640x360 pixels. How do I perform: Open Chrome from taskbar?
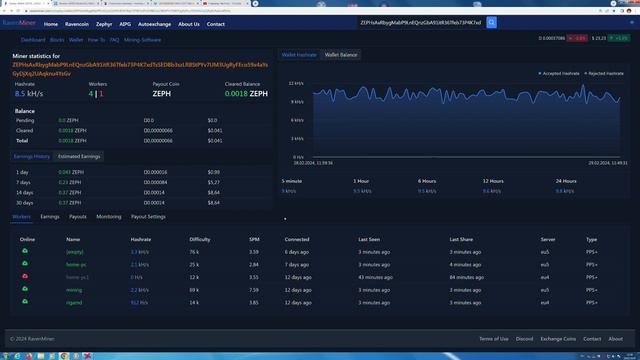click(64, 356)
